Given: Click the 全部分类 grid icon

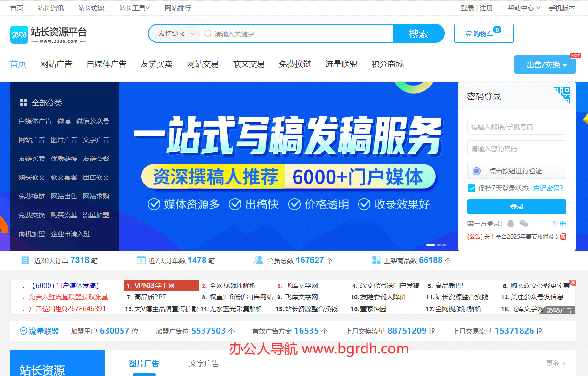Looking at the screenshot, I should (23, 102).
